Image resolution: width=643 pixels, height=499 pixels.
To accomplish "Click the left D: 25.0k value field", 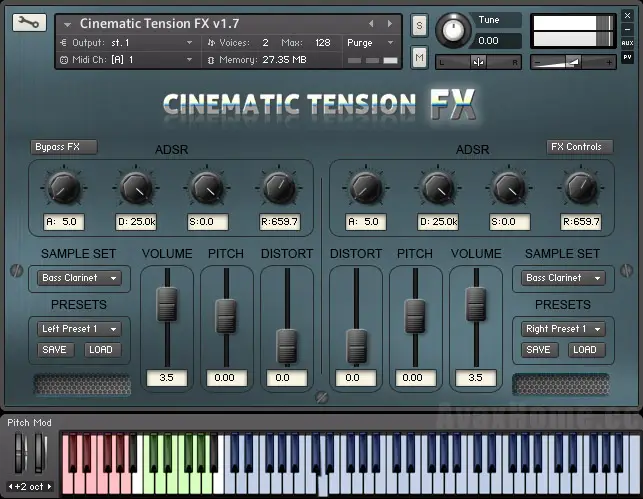I will [x=136, y=222].
